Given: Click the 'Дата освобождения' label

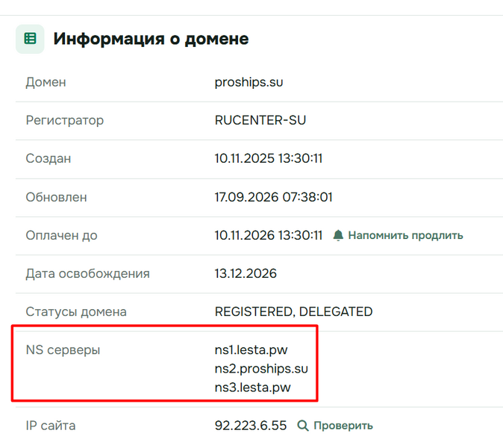Looking at the screenshot, I should [87, 273].
